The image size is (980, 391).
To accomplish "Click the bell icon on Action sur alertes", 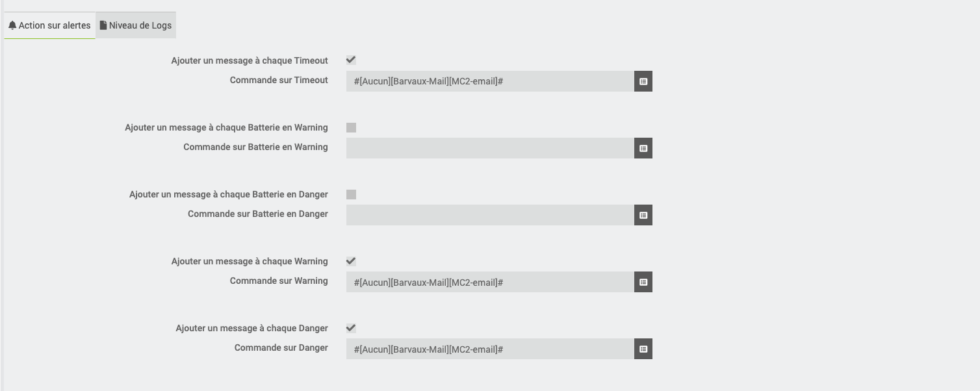I will (x=12, y=25).
